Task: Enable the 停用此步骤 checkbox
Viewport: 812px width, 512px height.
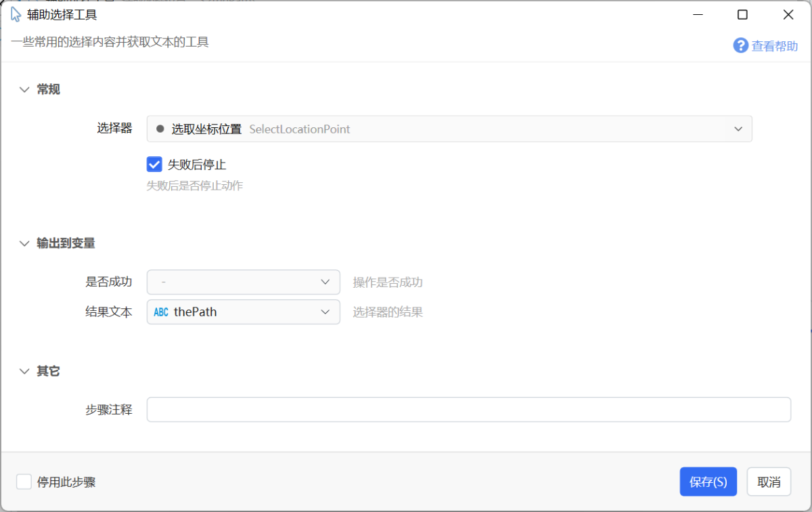Action: coord(24,482)
